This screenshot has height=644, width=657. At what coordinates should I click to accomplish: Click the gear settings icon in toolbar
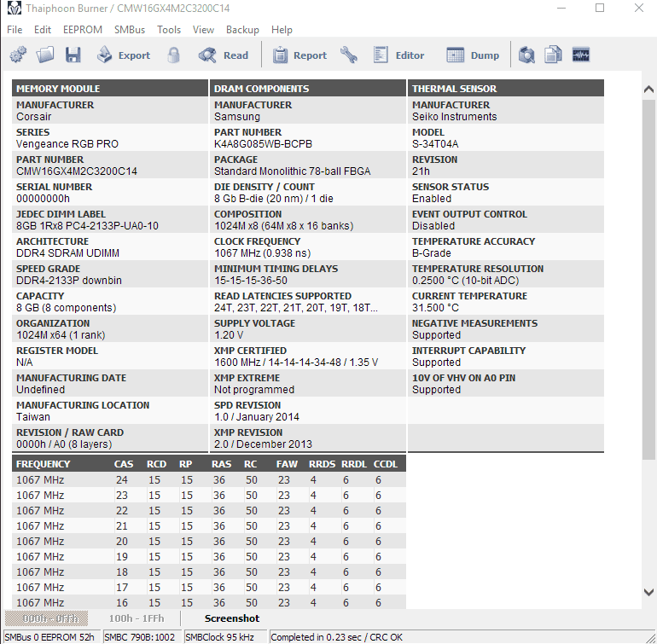(18, 55)
